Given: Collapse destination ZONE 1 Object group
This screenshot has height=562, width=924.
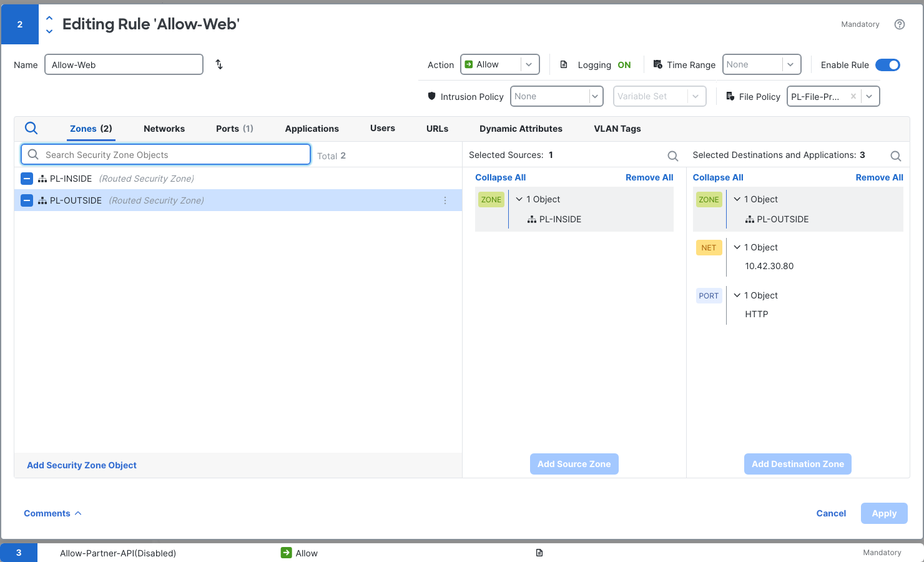Looking at the screenshot, I should [x=737, y=199].
